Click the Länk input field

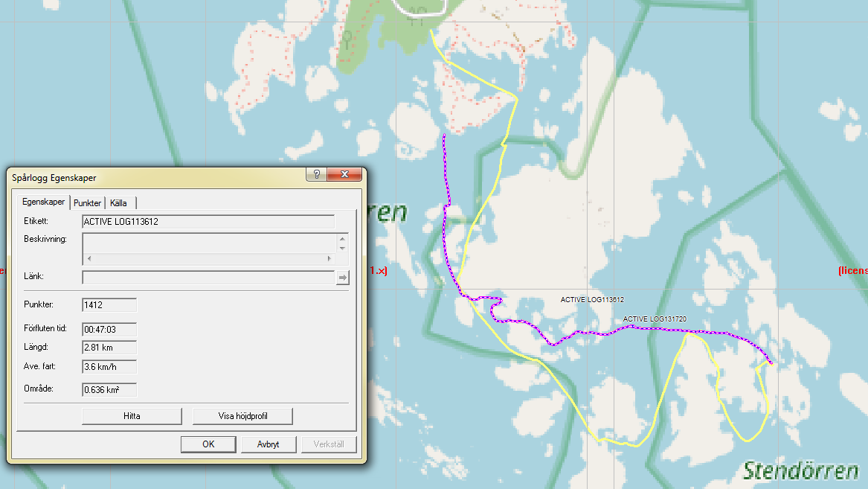tap(208, 278)
